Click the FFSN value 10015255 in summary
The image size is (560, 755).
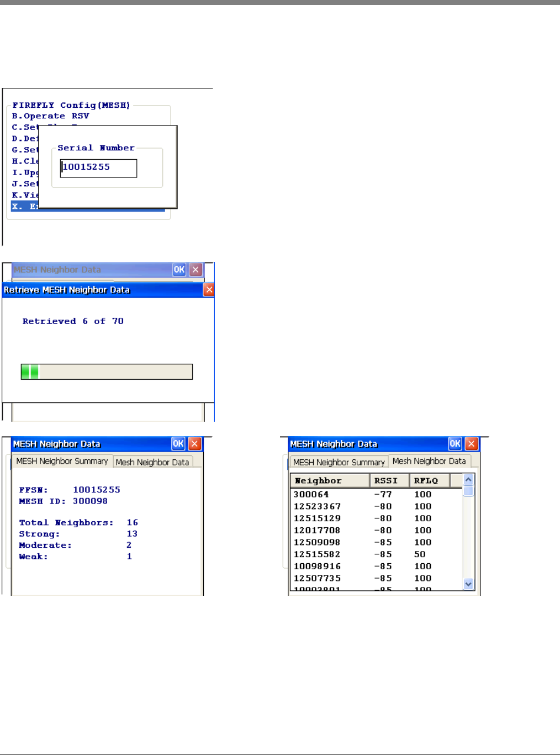pos(97,490)
